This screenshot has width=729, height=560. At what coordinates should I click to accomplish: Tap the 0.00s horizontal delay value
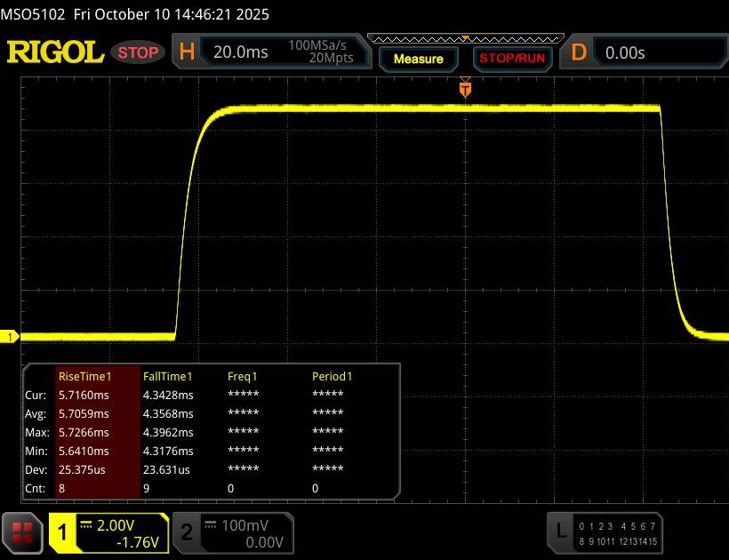pyautogui.click(x=626, y=52)
